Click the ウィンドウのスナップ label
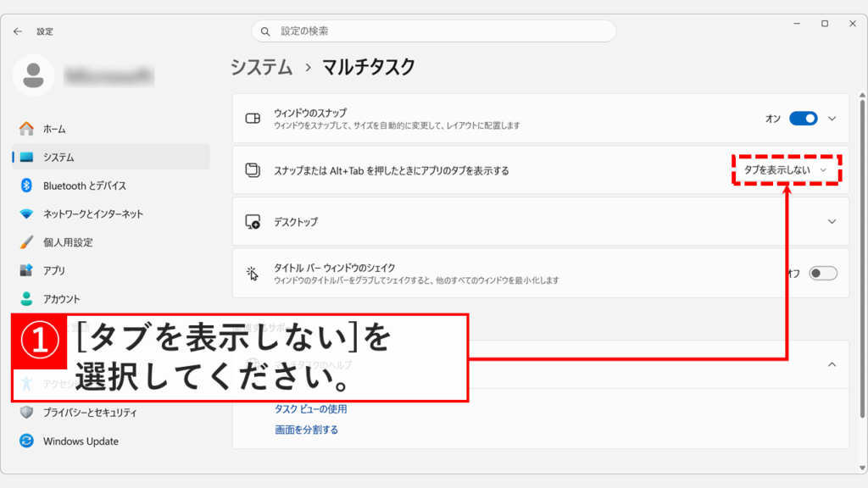This screenshot has height=488, width=868. (310, 113)
